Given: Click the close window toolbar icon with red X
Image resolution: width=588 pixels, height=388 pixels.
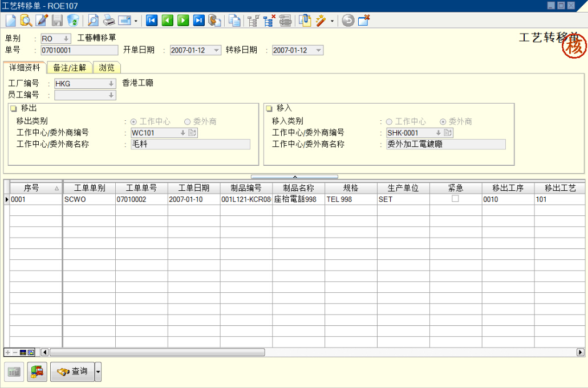Looking at the screenshot, I should pos(364,20).
